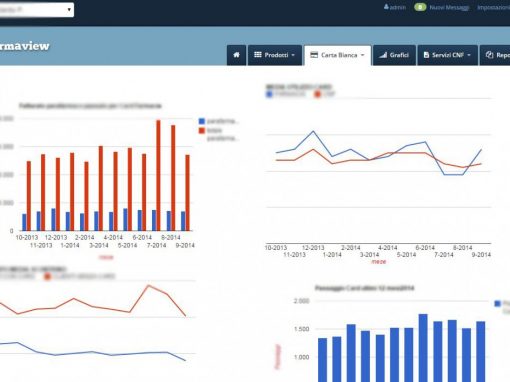Click the '1.500' axis label in the bottom-right chart

pos(301,329)
